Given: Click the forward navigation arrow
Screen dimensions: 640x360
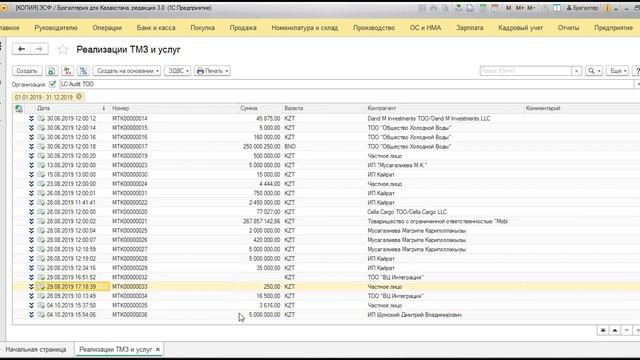Looking at the screenshot, I should coord(39,49).
